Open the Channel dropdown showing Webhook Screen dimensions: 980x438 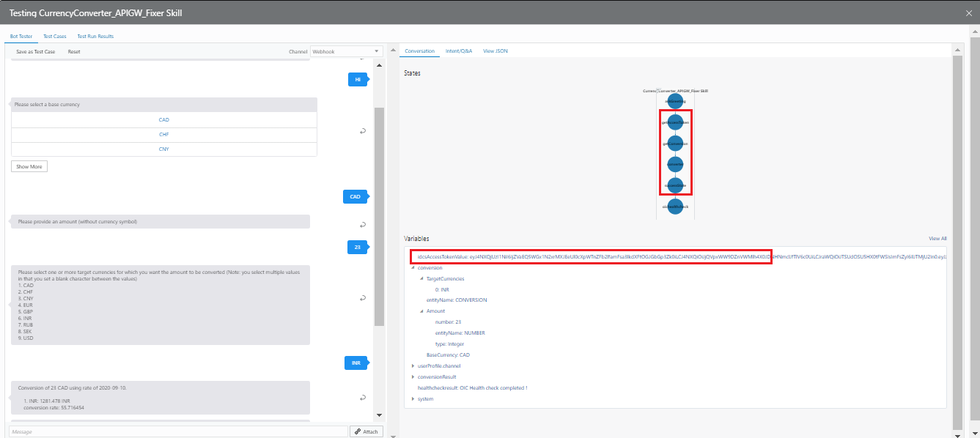coord(346,52)
